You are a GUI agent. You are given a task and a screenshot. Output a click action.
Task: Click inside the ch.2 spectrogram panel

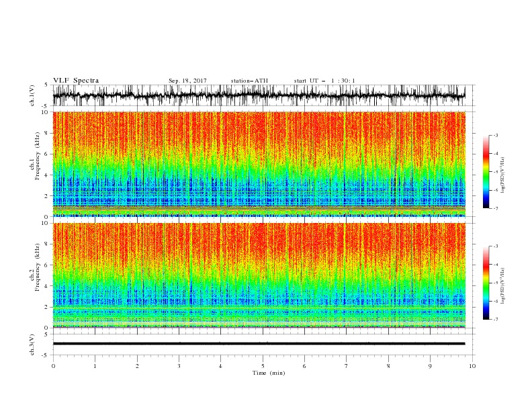coord(259,275)
